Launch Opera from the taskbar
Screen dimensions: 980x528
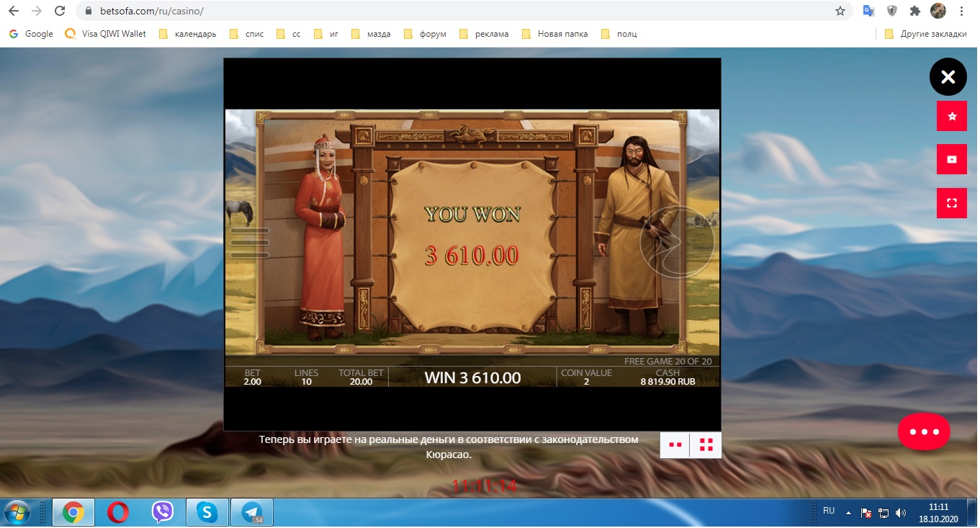pyautogui.click(x=117, y=512)
